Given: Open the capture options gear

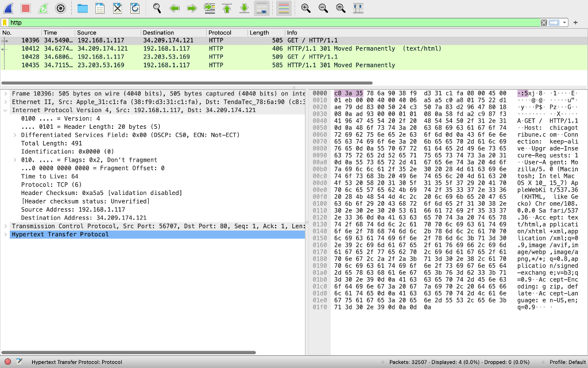Looking at the screenshot, I should click(x=60, y=8).
